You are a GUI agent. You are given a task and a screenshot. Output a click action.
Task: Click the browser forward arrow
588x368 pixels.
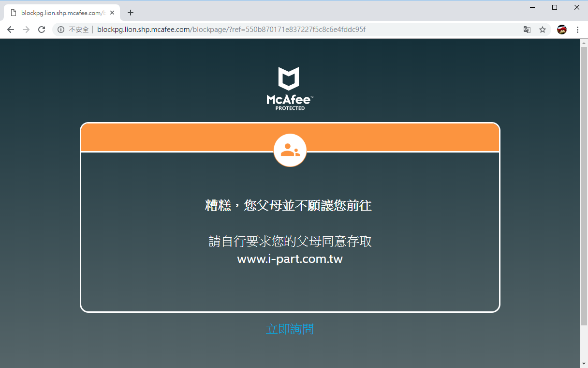click(26, 30)
